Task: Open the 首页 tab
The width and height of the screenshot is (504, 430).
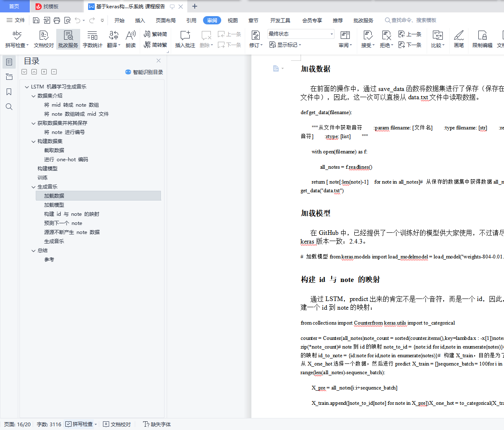Action: point(14,6)
